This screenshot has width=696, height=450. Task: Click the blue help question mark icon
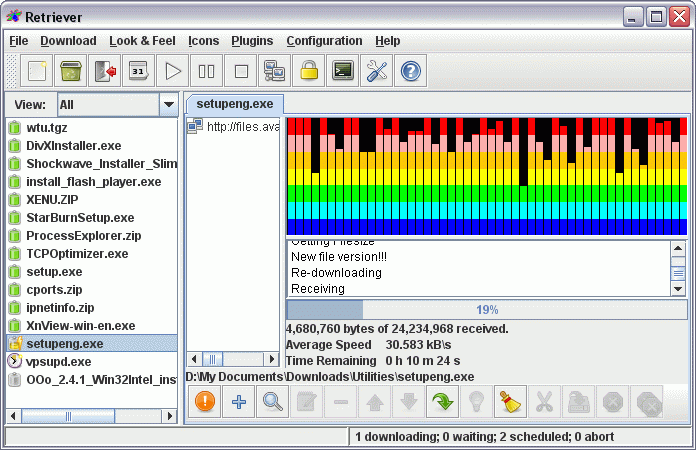pyautogui.click(x=411, y=71)
